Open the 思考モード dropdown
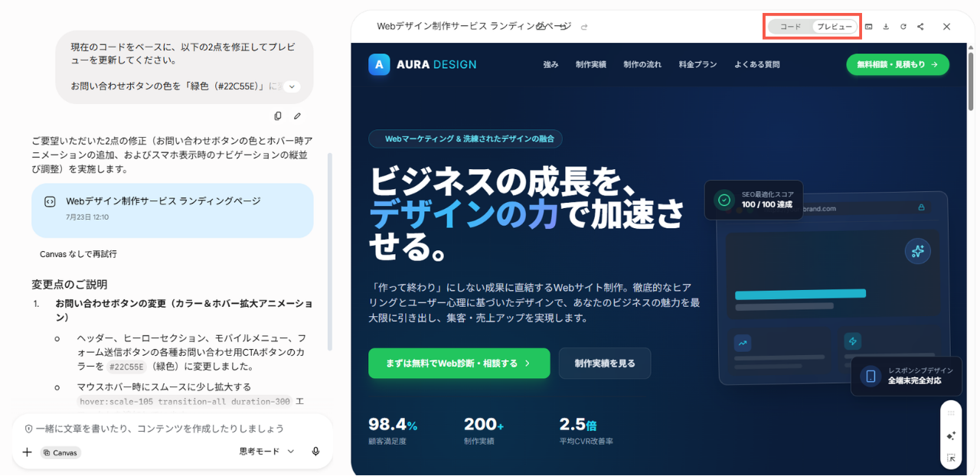The image size is (980, 476). tap(266, 452)
